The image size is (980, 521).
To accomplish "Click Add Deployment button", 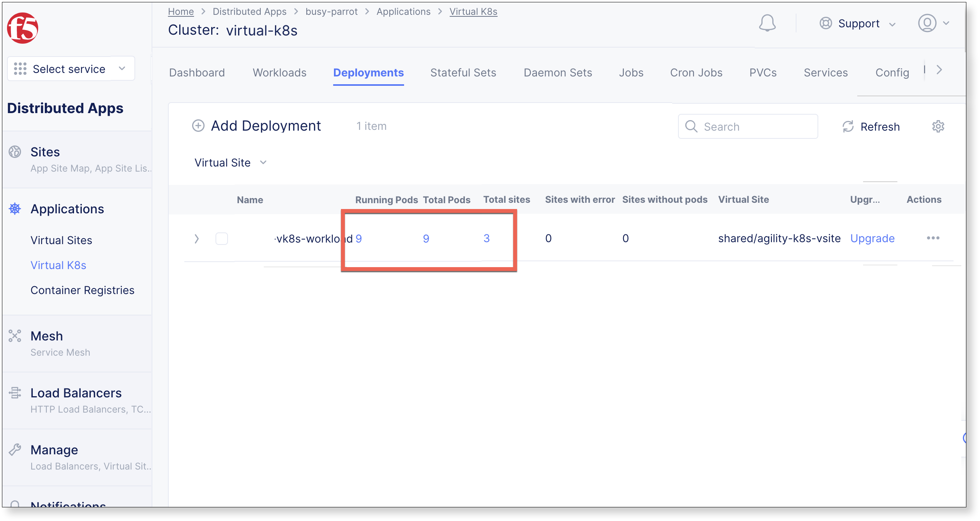I will [x=257, y=126].
